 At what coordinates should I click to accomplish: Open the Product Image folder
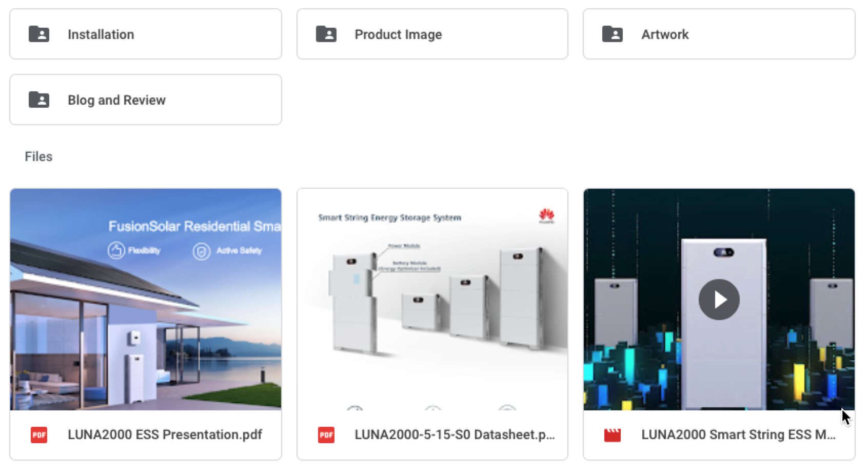tap(432, 34)
